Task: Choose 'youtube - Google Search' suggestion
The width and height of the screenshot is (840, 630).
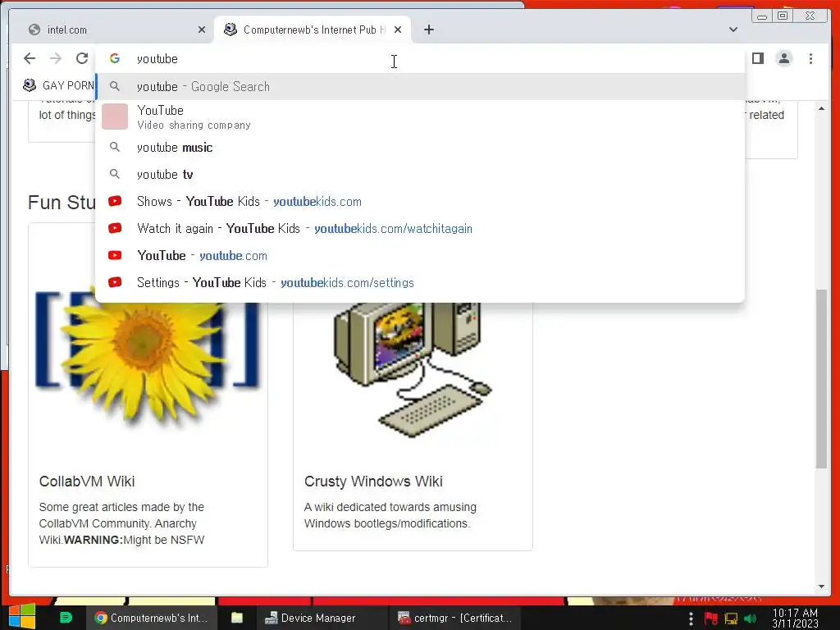Action: [x=421, y=86]
